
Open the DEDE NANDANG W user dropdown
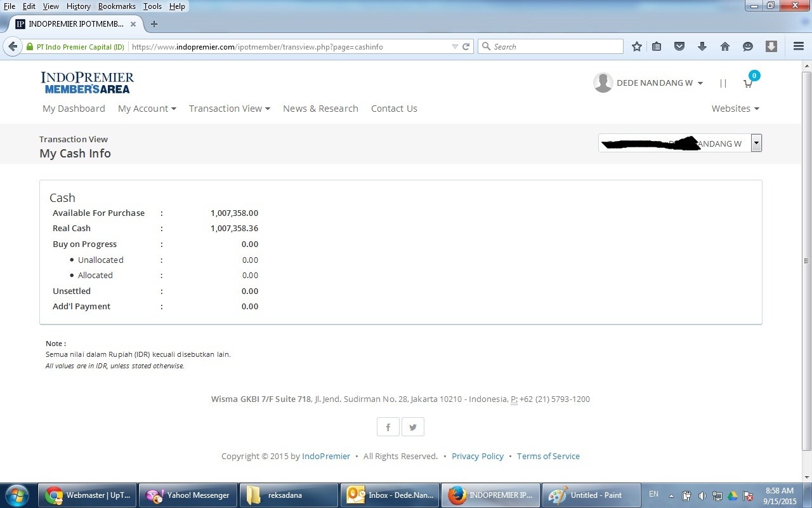660,83
